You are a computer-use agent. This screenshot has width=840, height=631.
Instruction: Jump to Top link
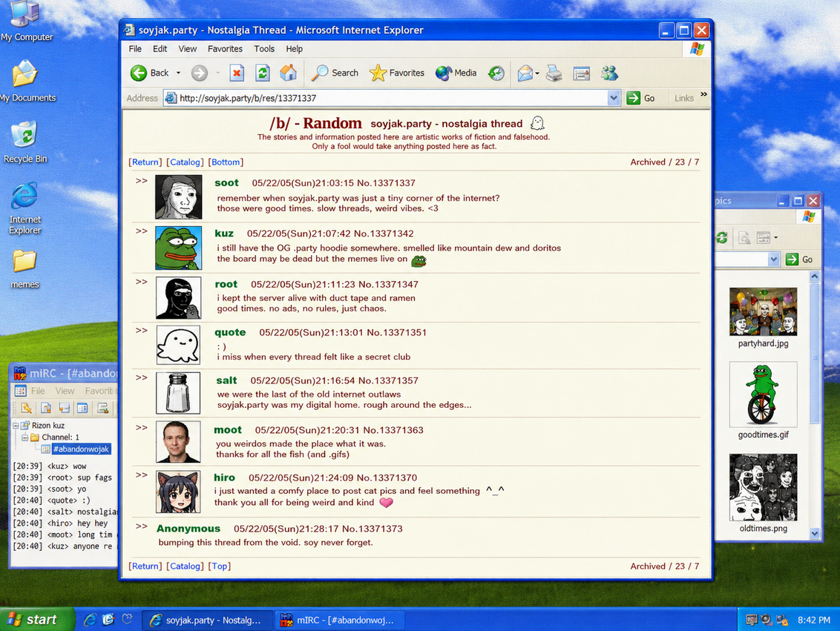220,566
